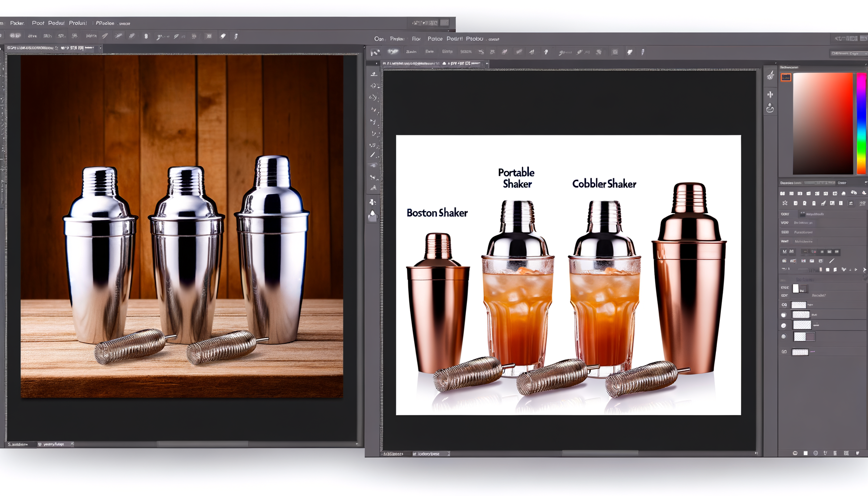Select the paint bucket tool at the toolbox bottom
This screenshot has width=868, height=496.
[x=372, y=215]
